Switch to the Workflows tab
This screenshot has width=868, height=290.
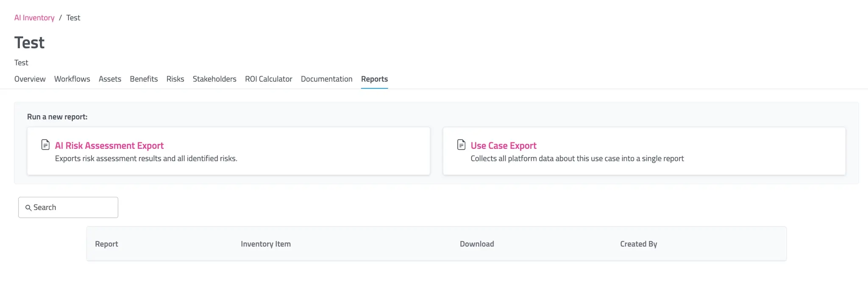click(72, 79)
